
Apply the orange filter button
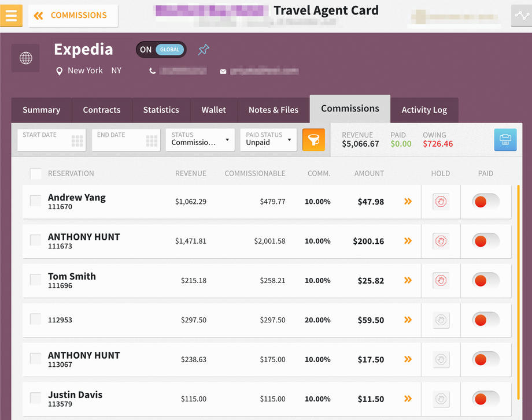click(x=313, y=140)
